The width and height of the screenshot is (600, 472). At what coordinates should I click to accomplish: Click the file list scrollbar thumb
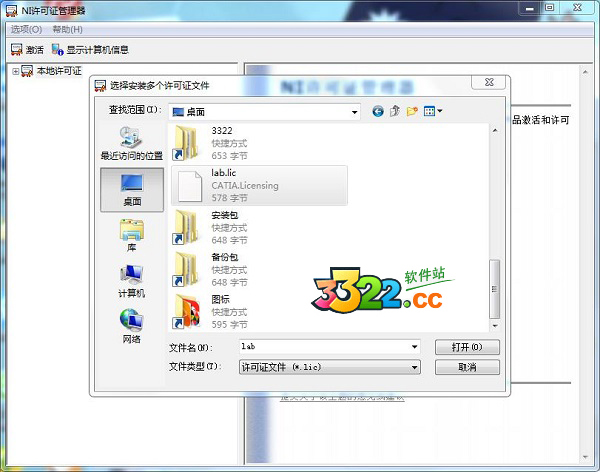495,289
